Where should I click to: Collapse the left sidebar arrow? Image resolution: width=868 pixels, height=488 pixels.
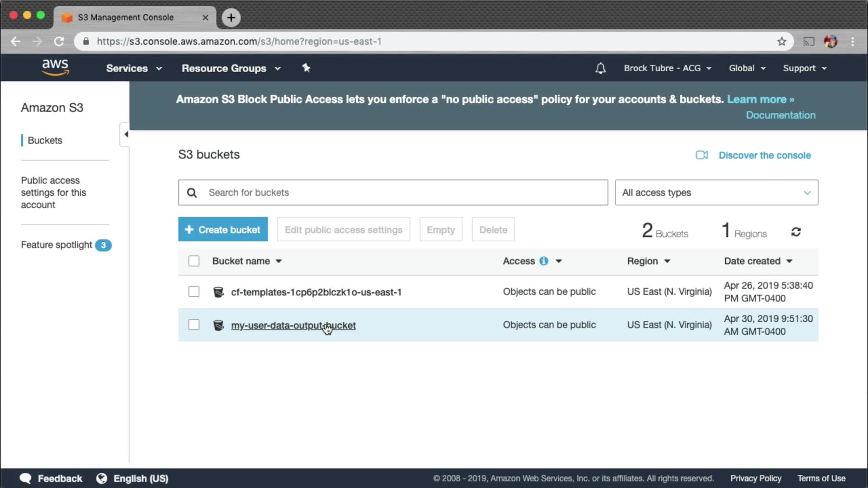click(126, 134)
